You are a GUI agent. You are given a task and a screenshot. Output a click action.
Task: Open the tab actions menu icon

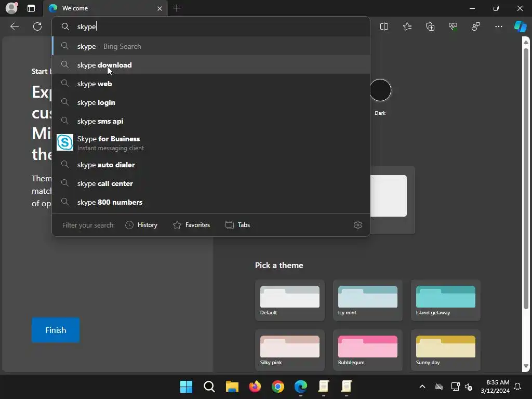[31, 8]
